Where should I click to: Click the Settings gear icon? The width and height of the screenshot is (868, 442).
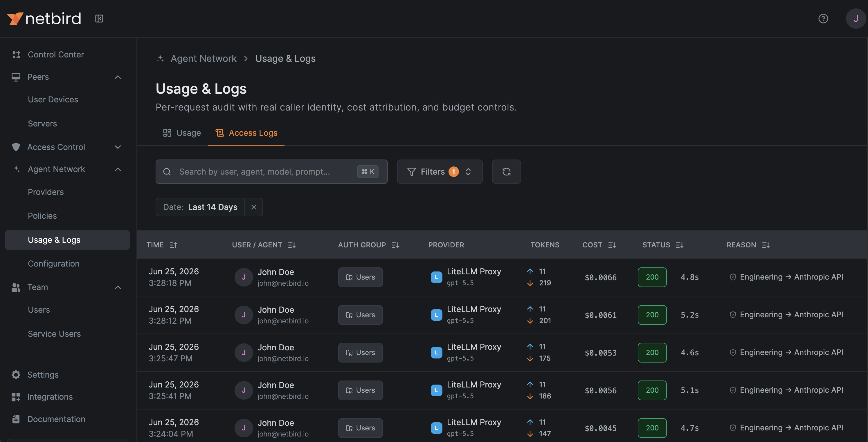16,375
